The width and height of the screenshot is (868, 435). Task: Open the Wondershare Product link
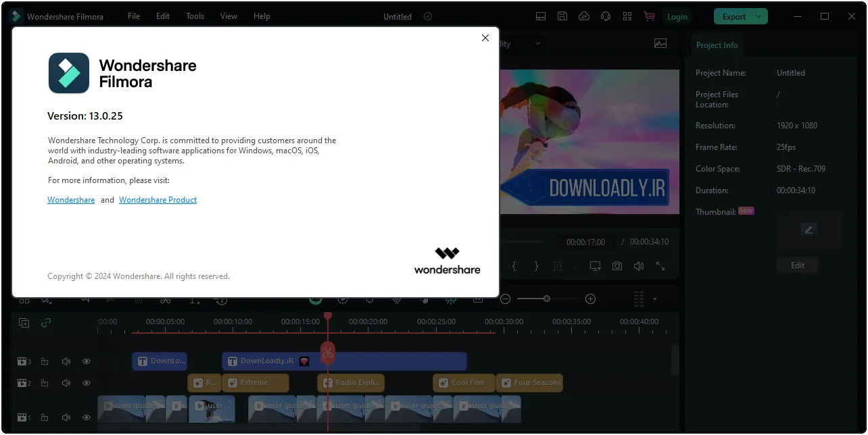158,200
